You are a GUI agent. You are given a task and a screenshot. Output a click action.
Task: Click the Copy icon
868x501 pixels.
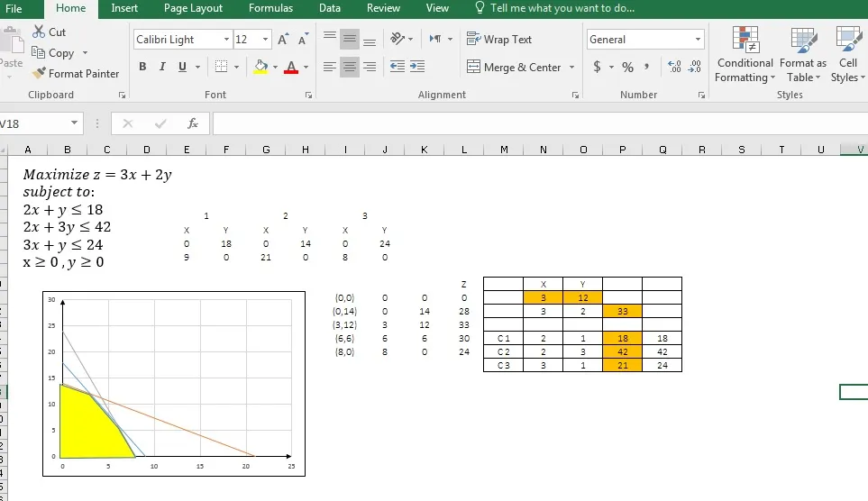38,52
